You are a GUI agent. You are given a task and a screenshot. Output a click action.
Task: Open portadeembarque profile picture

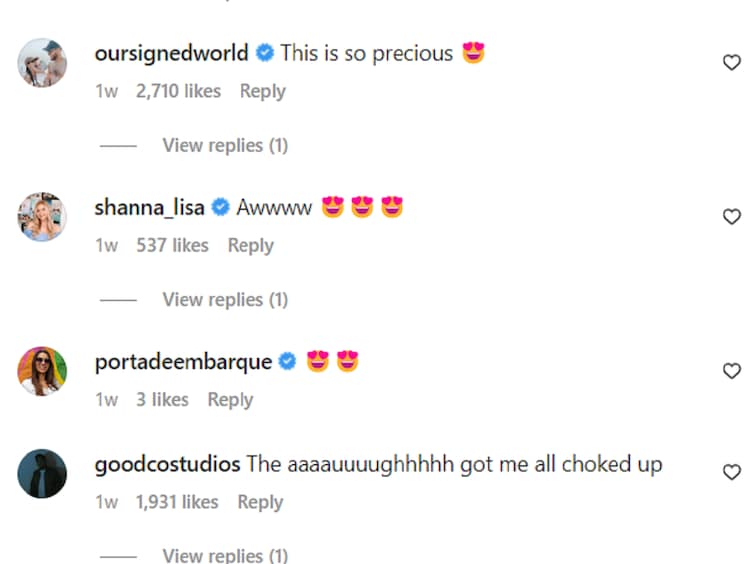pyautogui.click(x=42, y=372)
